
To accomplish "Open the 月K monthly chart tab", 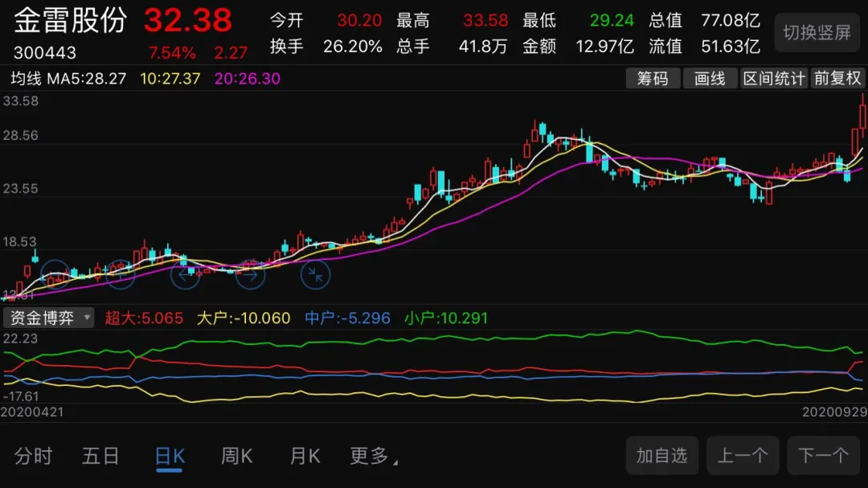I will click(305, 457).
